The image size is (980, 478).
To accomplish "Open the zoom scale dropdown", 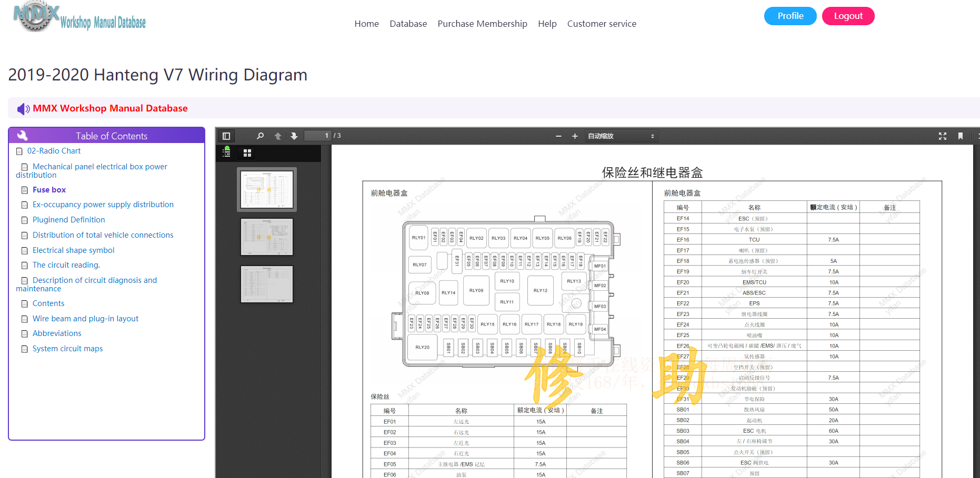I will coord(622,136).
